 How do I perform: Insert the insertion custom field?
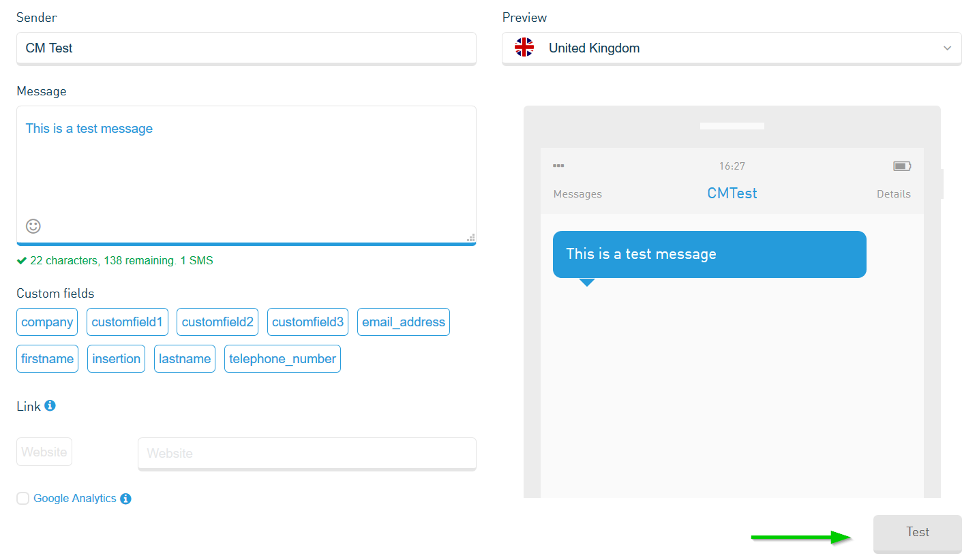(x=116, y=359)
